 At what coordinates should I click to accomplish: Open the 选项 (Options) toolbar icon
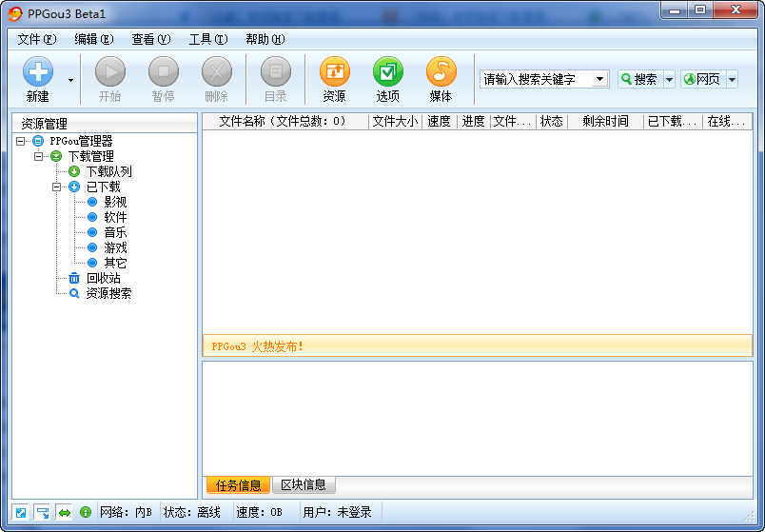(x=388, y=71)
